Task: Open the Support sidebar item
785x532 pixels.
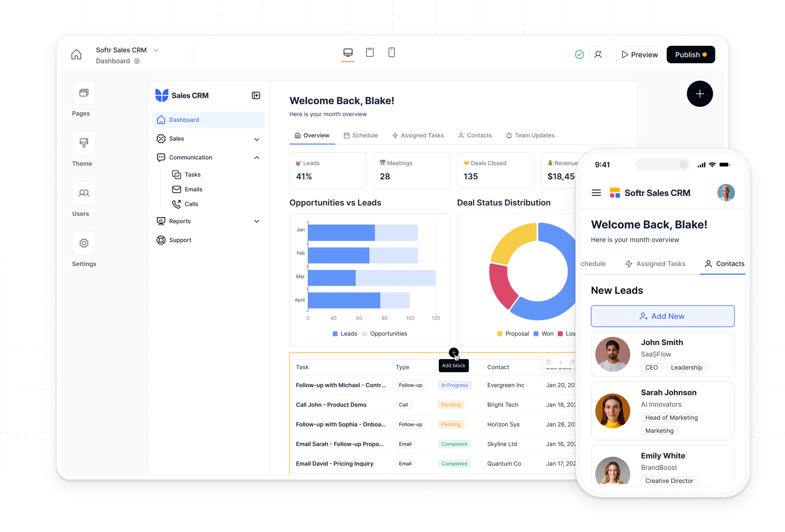Action: coord(174,240)
